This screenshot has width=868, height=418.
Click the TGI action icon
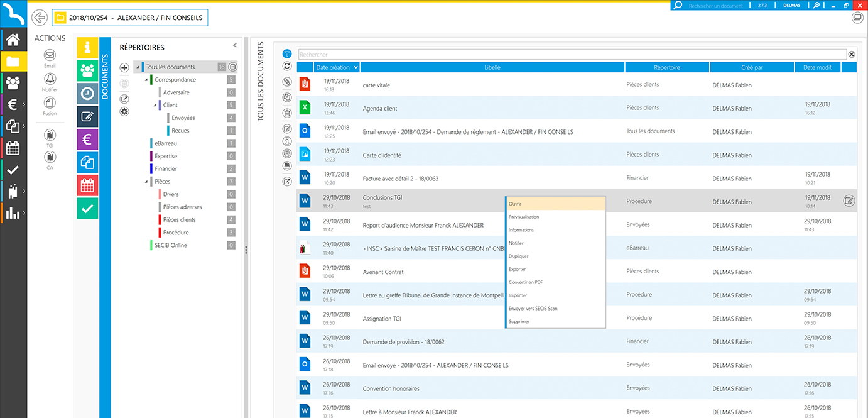pos(50,134)
